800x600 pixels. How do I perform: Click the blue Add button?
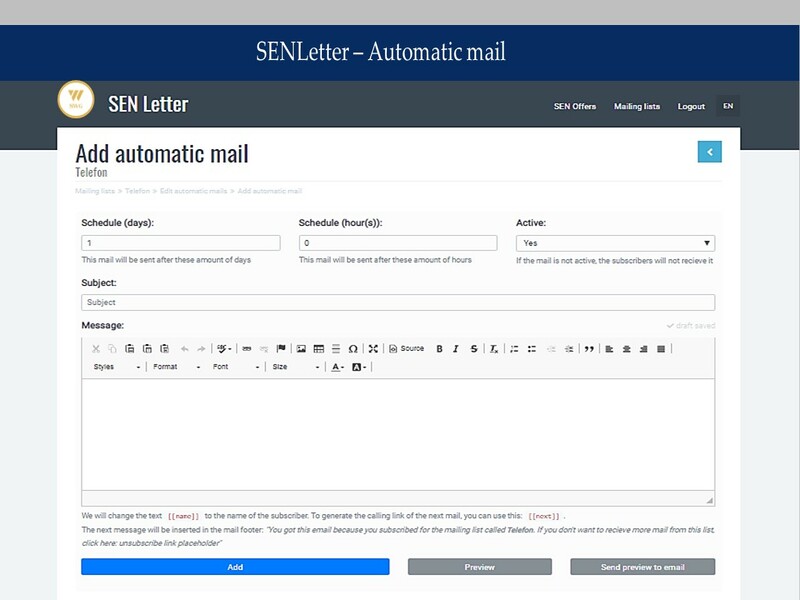click(235, 567)
